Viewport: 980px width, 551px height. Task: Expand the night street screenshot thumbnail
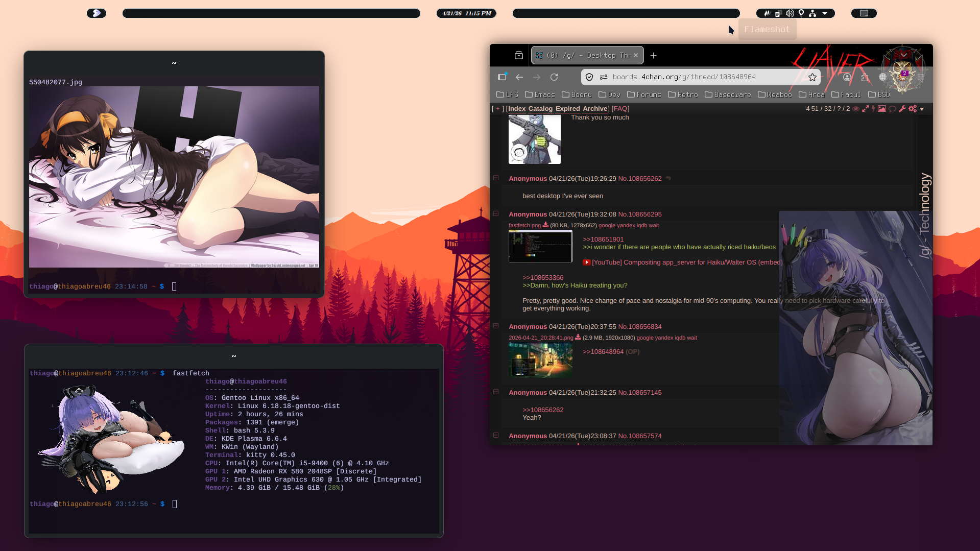(540, 360)
